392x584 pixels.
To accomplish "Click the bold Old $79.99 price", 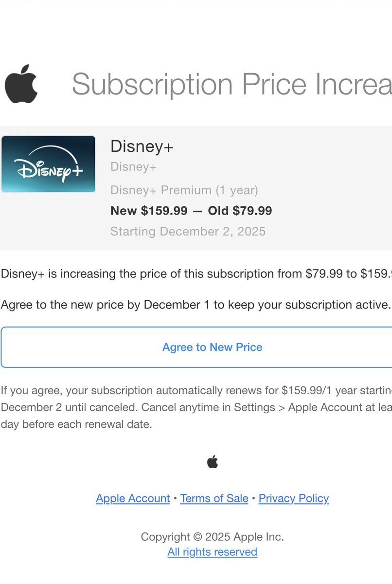I will click(x=240, y=211).
